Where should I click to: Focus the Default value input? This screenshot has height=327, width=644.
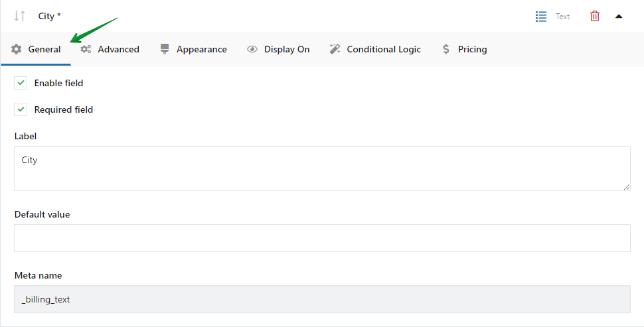(x=322, y=238)
